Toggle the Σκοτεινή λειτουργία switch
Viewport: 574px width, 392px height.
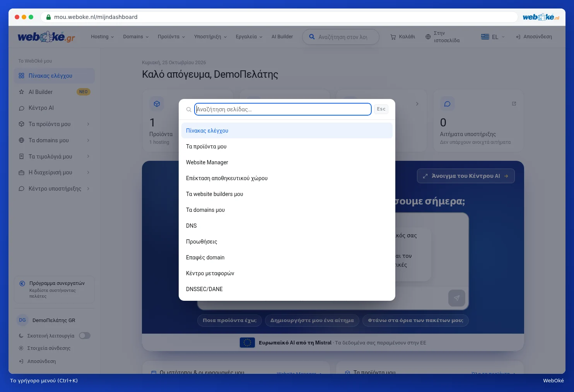point(85,336)
